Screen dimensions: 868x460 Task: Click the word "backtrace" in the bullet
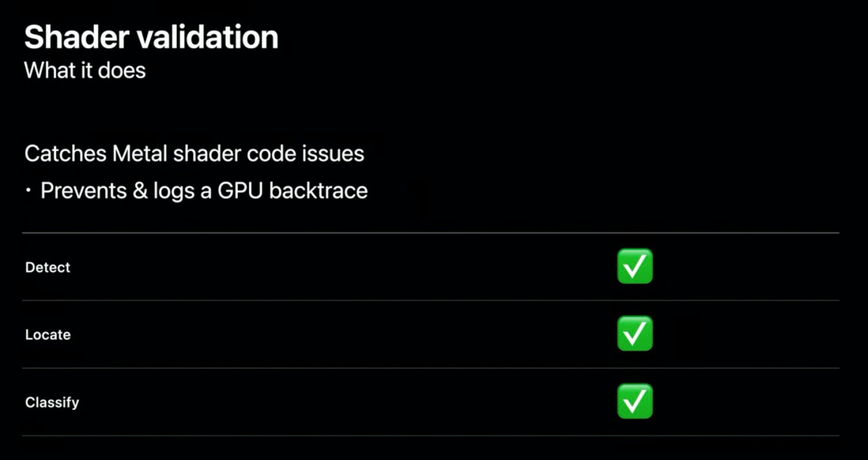[319, 191]
